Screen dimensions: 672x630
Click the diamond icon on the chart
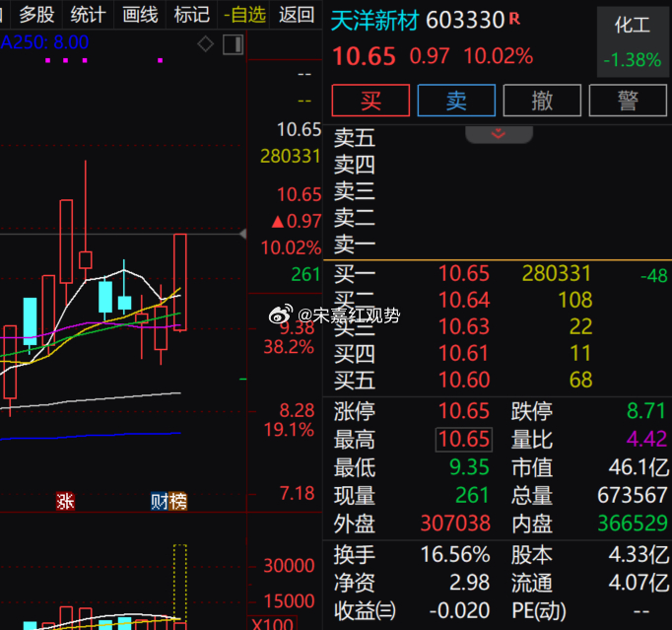pos(205,43)
